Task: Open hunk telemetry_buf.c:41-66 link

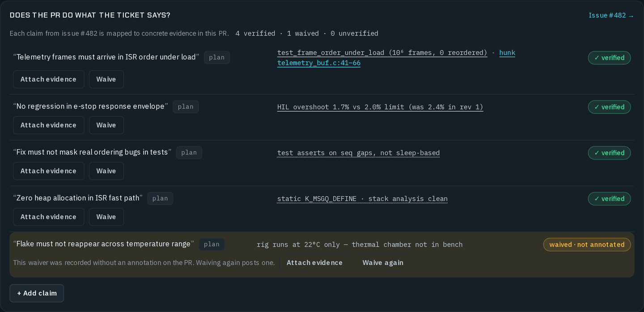Action: tap(396, 58)
